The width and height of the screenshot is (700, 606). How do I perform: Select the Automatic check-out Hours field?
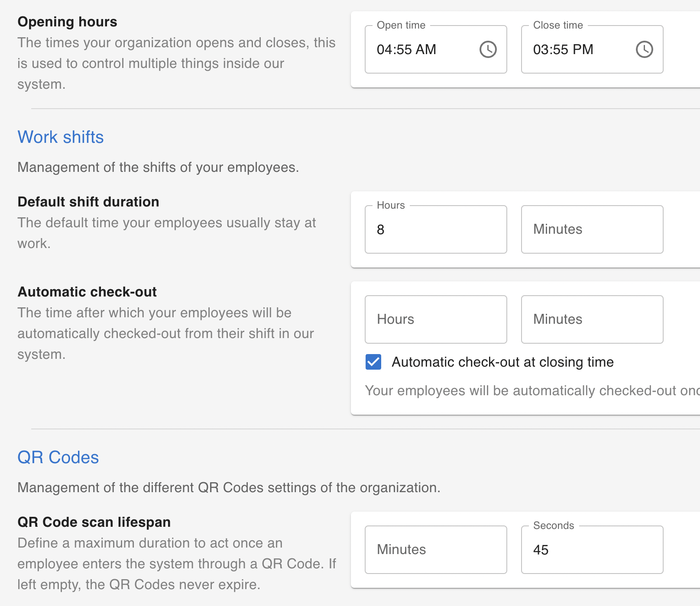tap(436, 319)
